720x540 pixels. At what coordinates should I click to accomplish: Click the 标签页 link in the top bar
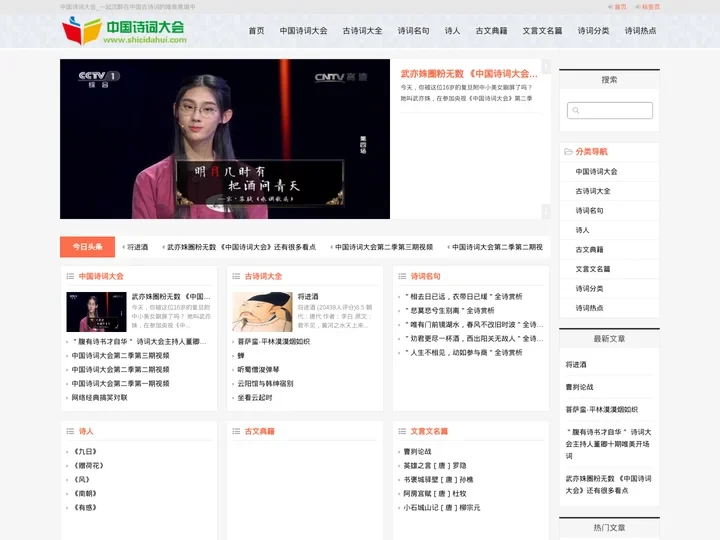coord(651,7)
